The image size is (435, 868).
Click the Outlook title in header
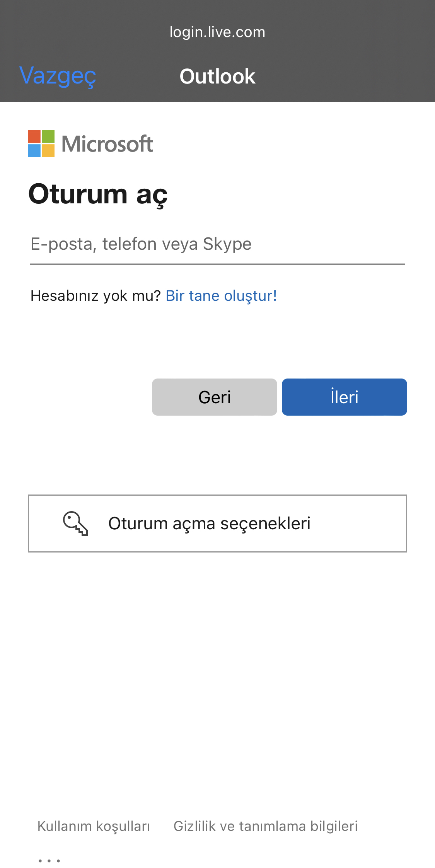click(217, 76)
